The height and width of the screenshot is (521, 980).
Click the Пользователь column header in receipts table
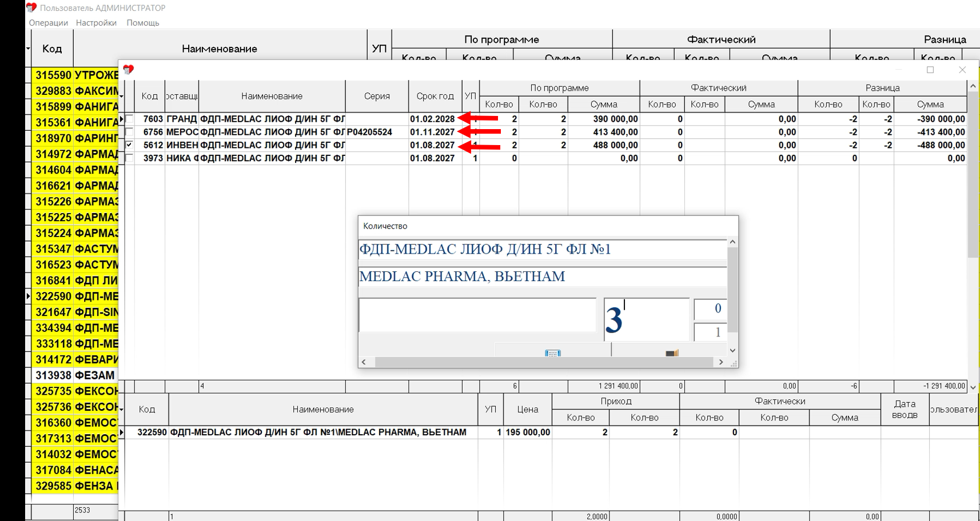tap(954, 409)
